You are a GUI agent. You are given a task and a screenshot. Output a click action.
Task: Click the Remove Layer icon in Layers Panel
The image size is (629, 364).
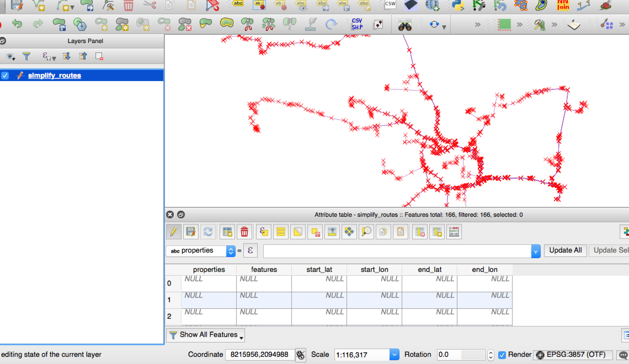tap(99, 56)
